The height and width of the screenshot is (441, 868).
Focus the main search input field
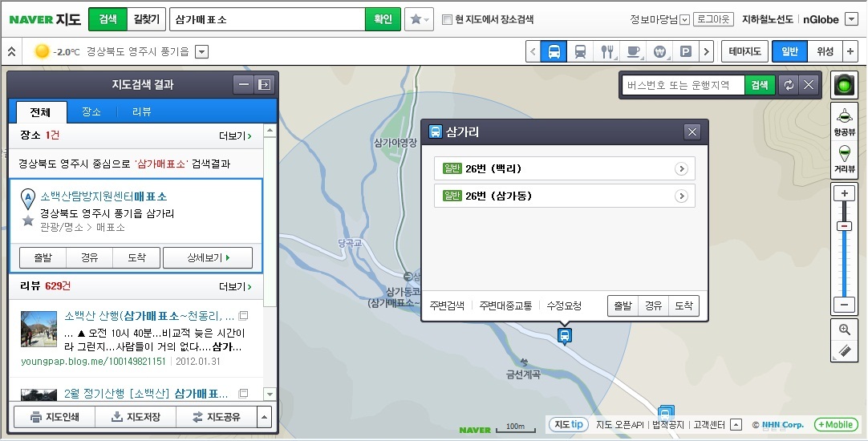(x=267, y=19)
